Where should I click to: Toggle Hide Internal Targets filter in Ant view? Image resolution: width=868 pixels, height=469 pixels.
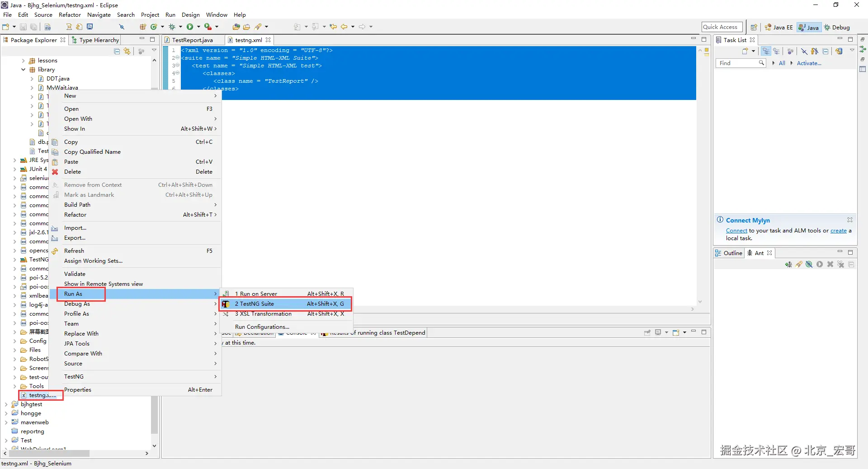tap(809, 265)
